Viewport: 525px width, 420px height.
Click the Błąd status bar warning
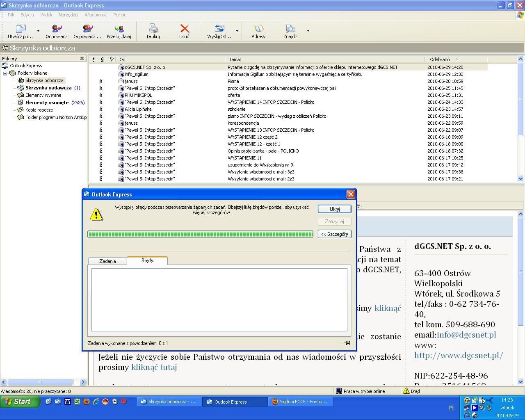click(x=412, y=391)
